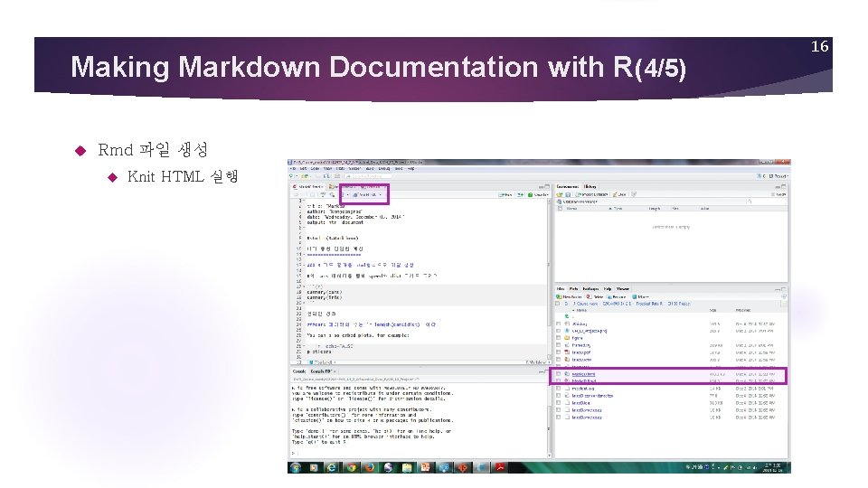Open the File menu in RStudio
The width and height of the screenshot is (868, 488).
pos(293,169)
